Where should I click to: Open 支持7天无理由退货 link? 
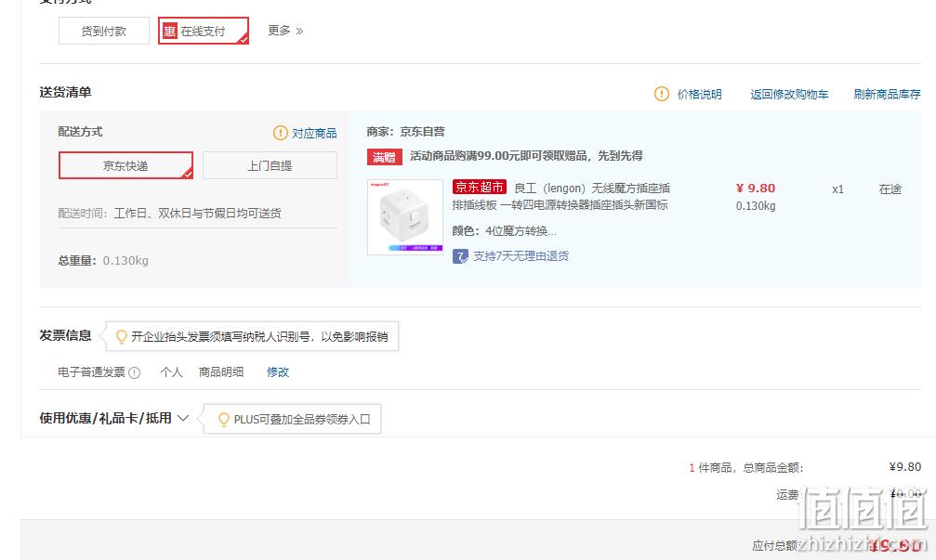pyautogui.click(x=521, y=256)
